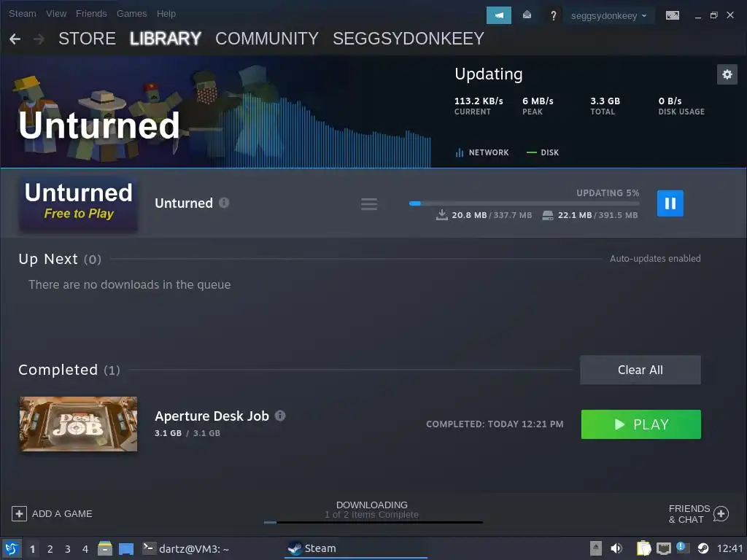Click the Steam system tray icon
Screen dimensions: 747x560
703,548
